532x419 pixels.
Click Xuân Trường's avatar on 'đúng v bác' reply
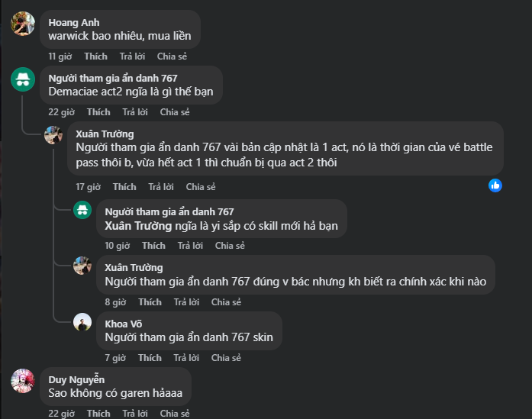82,266
